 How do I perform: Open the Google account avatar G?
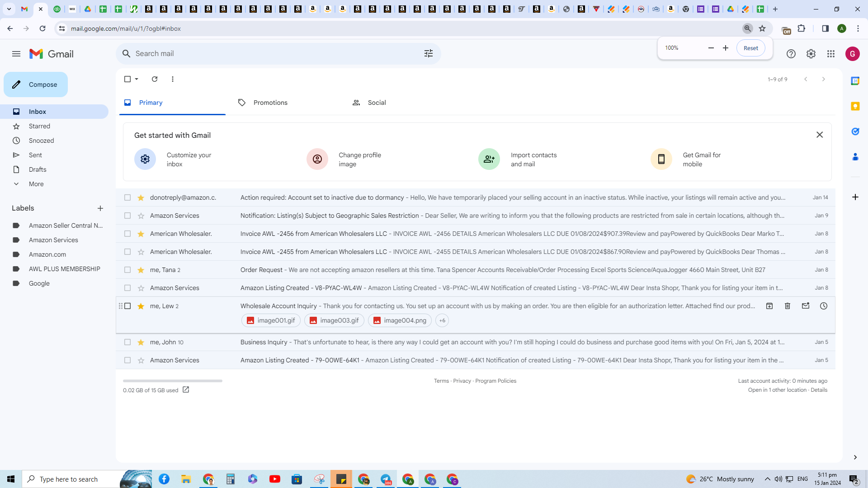(853, 54)
